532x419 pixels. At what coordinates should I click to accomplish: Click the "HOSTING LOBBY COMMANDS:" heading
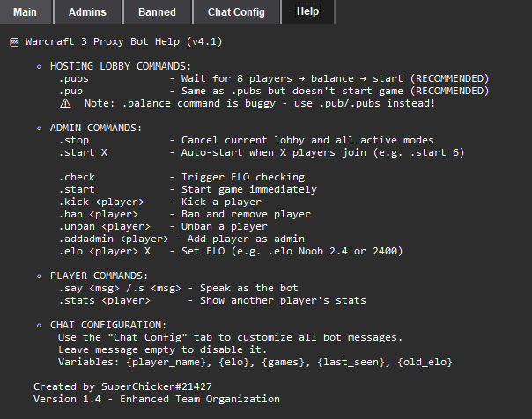pos(121,66)
